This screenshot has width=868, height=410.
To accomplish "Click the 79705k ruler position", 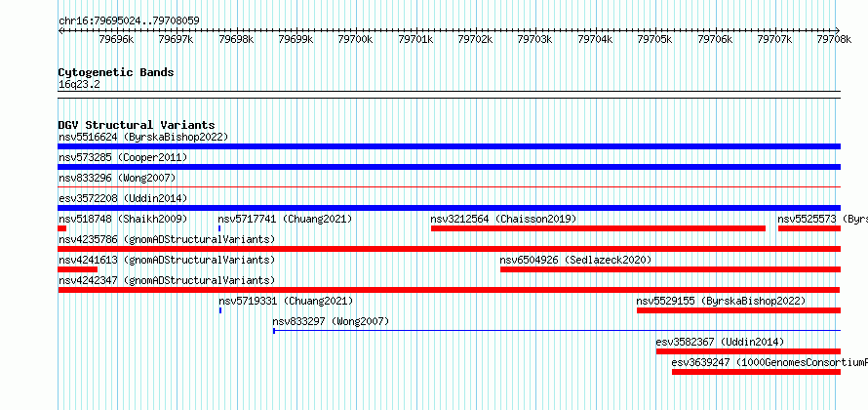I will (654, 39).
